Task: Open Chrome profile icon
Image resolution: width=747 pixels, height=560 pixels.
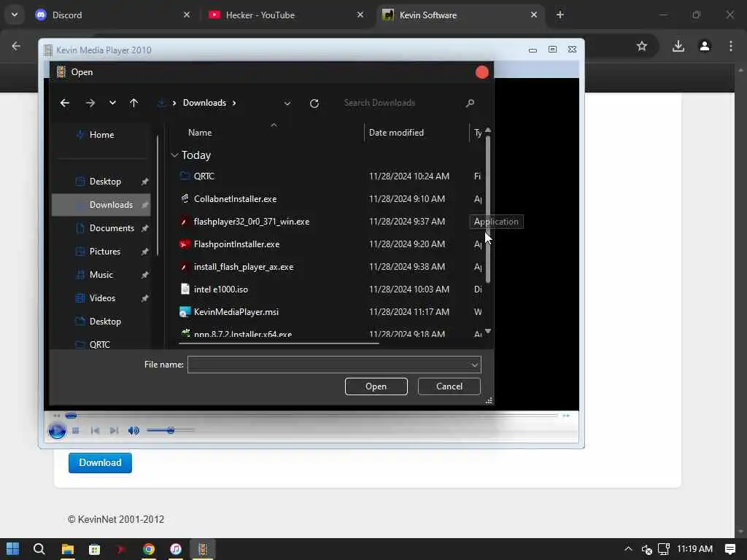Action: tap(705, 46)
